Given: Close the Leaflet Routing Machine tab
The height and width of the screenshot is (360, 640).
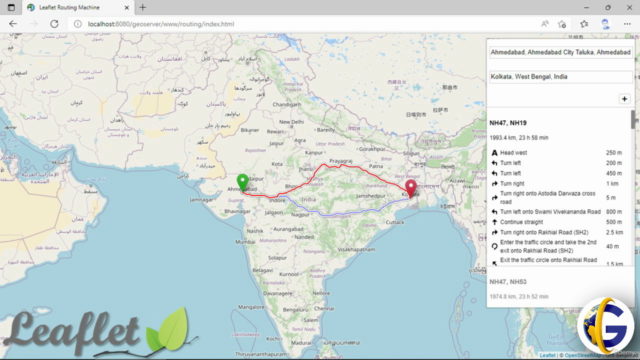Looking at the screenshot, I should (x=127, y=7).
